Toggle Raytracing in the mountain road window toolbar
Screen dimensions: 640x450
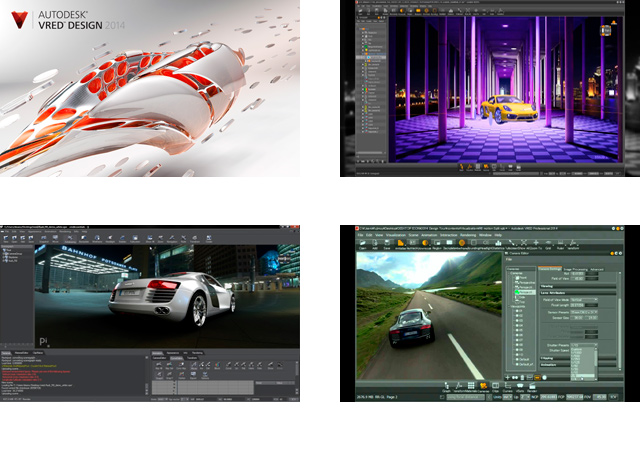413,243
